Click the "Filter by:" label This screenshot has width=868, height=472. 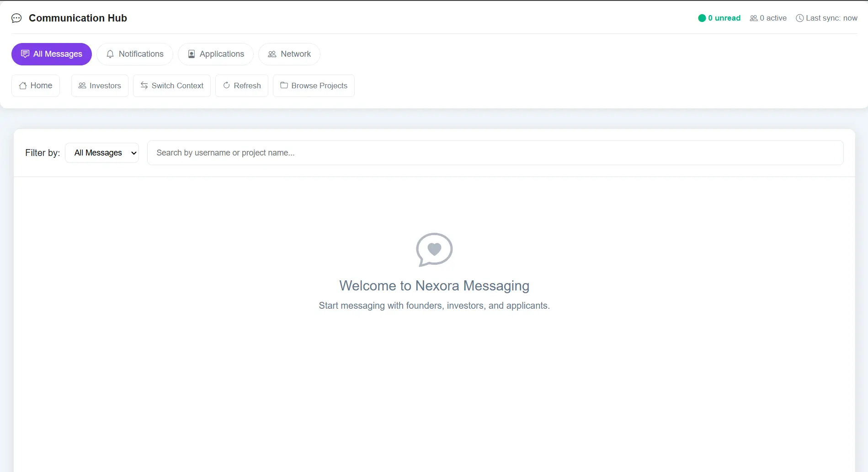pos(43,153)
